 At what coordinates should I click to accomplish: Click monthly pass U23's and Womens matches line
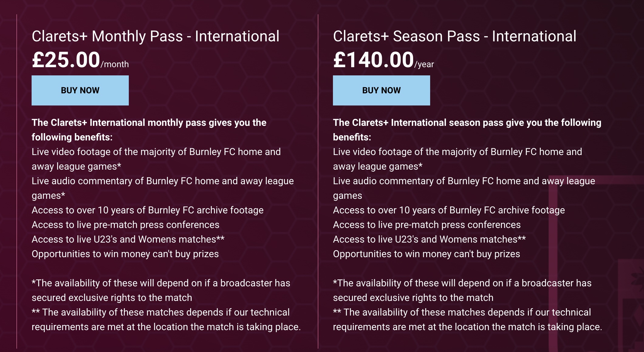128,239
